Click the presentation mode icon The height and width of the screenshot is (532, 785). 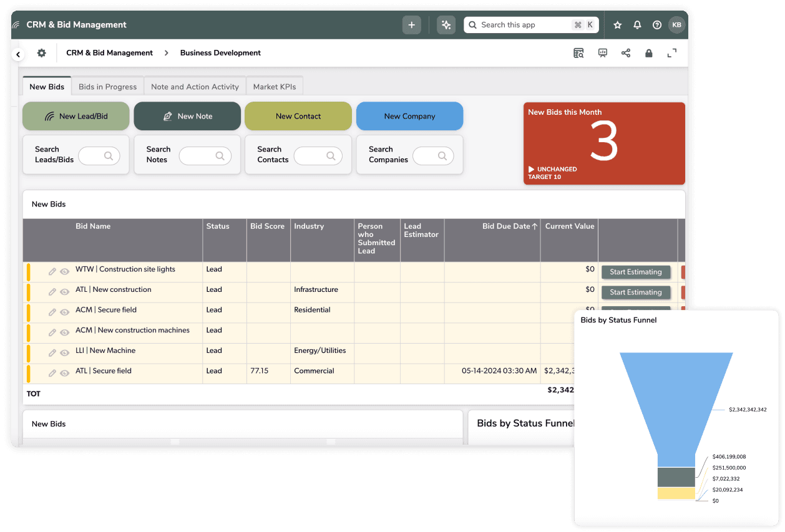(x=602, y=53)
